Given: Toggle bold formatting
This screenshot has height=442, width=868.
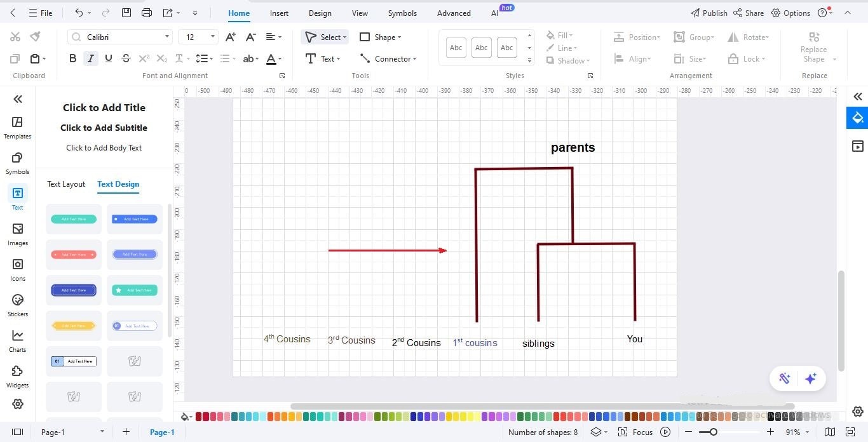Looking at the screenshot, I should click(72, 58).
